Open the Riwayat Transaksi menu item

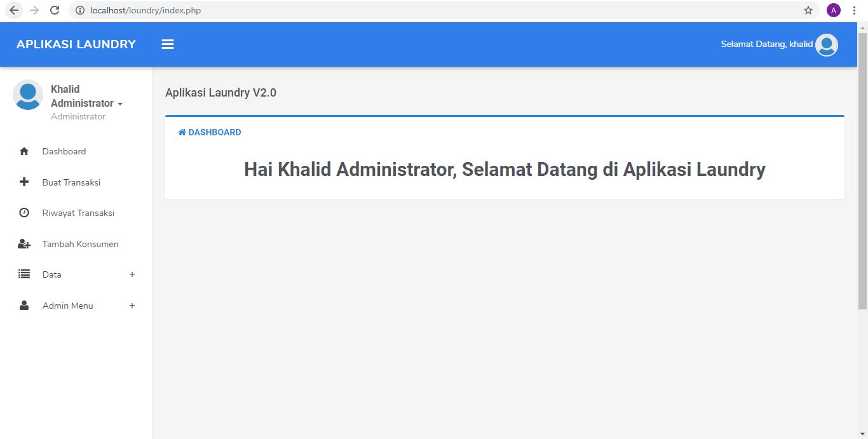pos(78,213)
